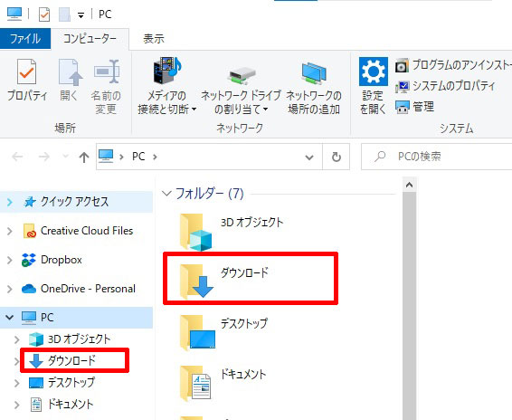Click Dropbox icon in sidebar
Image resolution: width=512 pixels, height=420 pixels.
click(29, 260)
